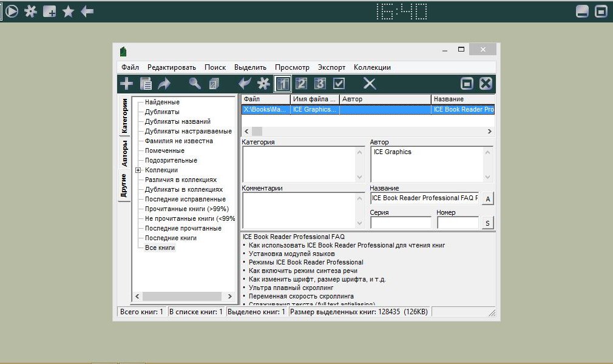Select Различия в коллекциях item
Screen dimensions: 613x364
tap(181, 180)
